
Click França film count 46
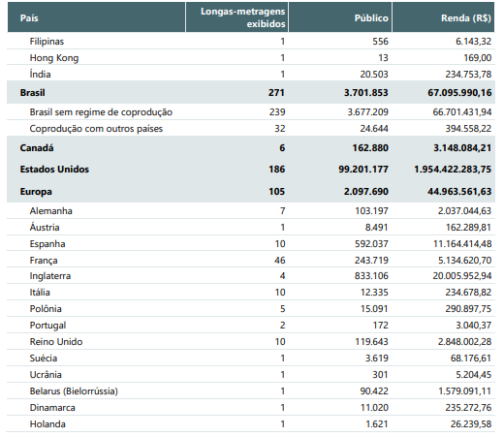click(279, 261)
